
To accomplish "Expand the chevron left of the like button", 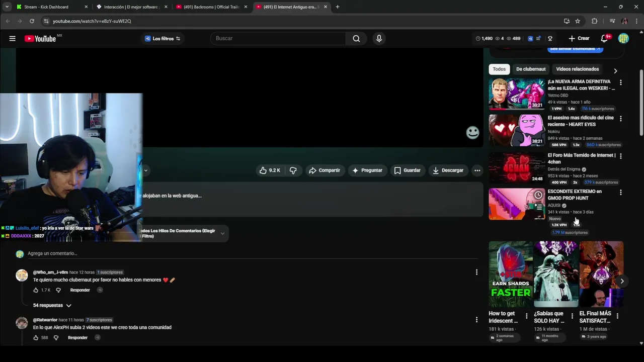I will click(146, 170).
